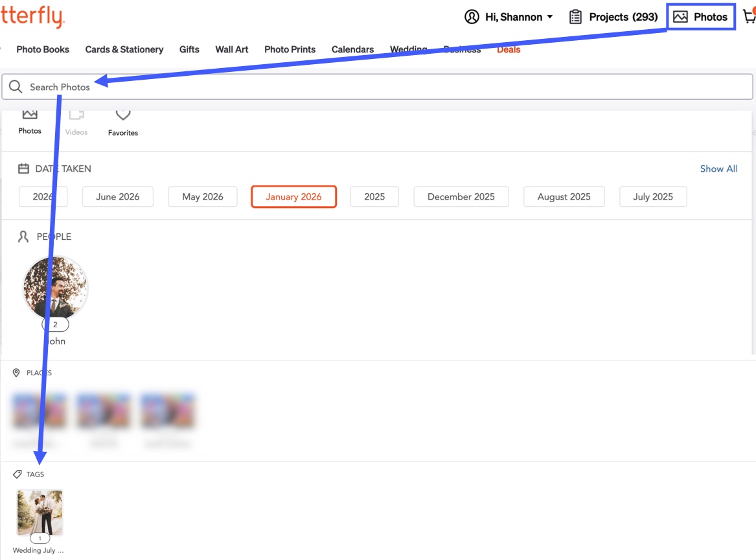
Task: Open the Calendars menu
Action: (x=352, y=49)
